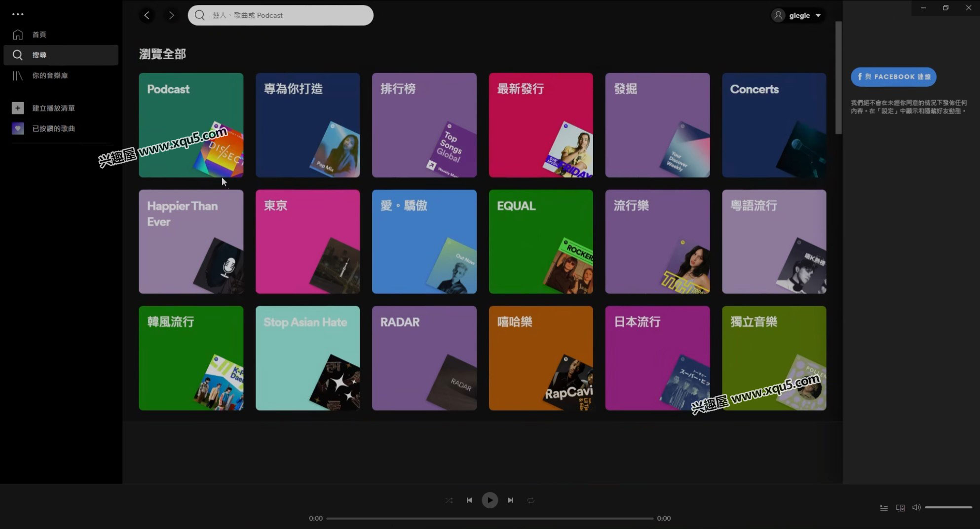Open the 日本流行 J-pop tile

click(658, 358)
